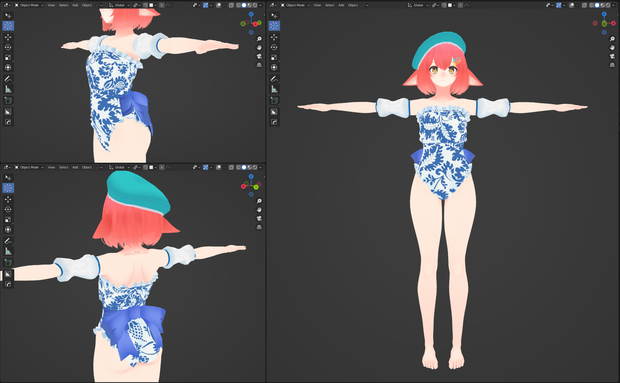
Task: Select the Transform tool in top-left viewport
Action: click(8, 68)
